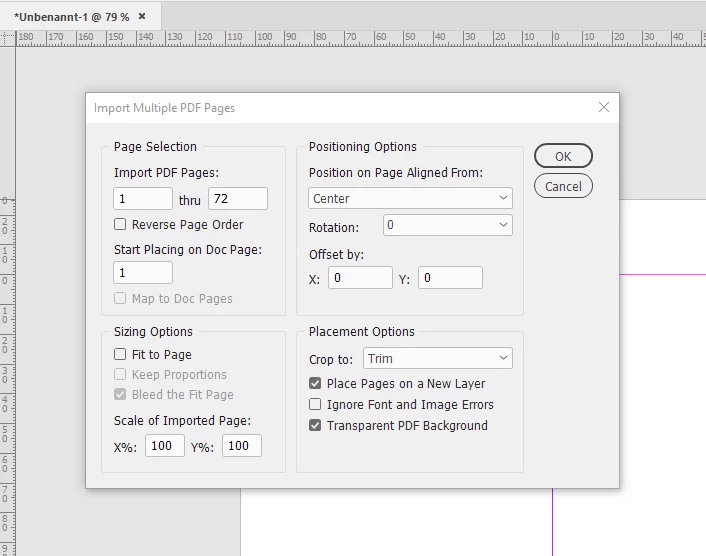This screenshot has height=556, width=706.
Task: Open the Crop to dropdown
Action: 438,358
